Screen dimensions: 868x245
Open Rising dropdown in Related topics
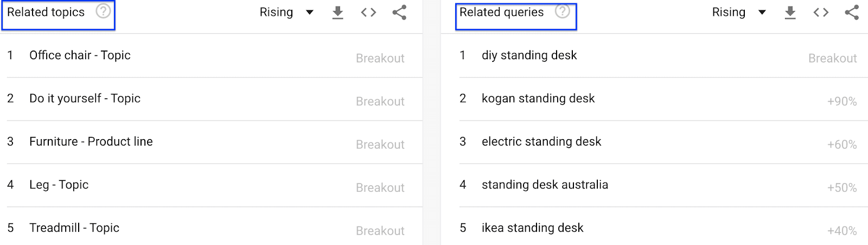(286, 12)
